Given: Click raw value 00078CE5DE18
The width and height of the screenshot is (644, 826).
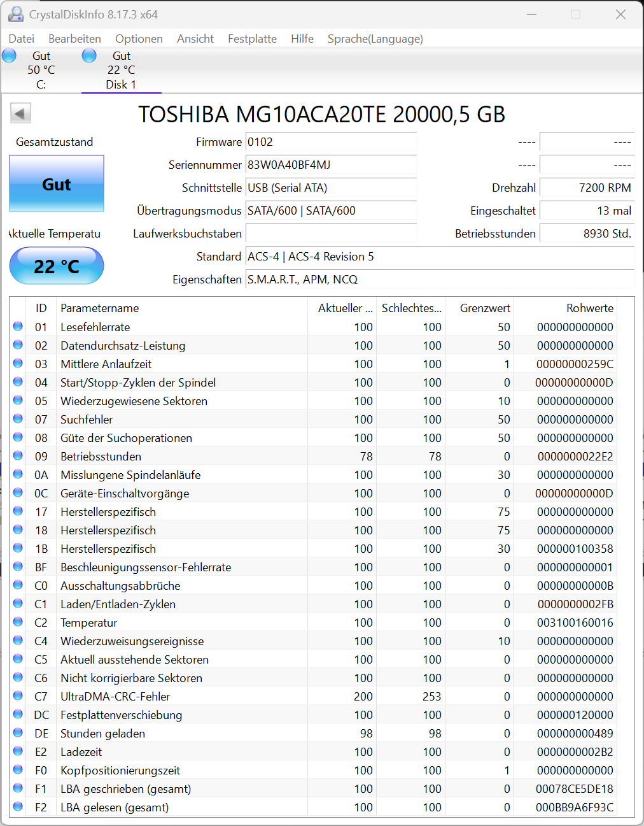Looking at the screenshot, I should point(575,788).
